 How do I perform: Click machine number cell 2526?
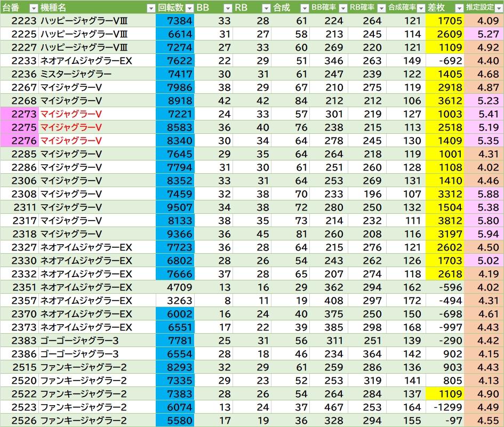tap(20, 420)
